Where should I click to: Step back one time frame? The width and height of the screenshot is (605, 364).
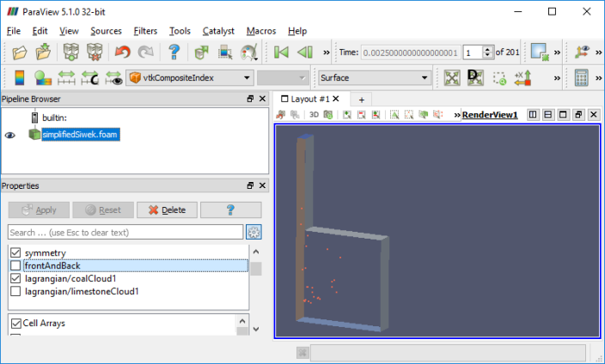pos(305,52)
